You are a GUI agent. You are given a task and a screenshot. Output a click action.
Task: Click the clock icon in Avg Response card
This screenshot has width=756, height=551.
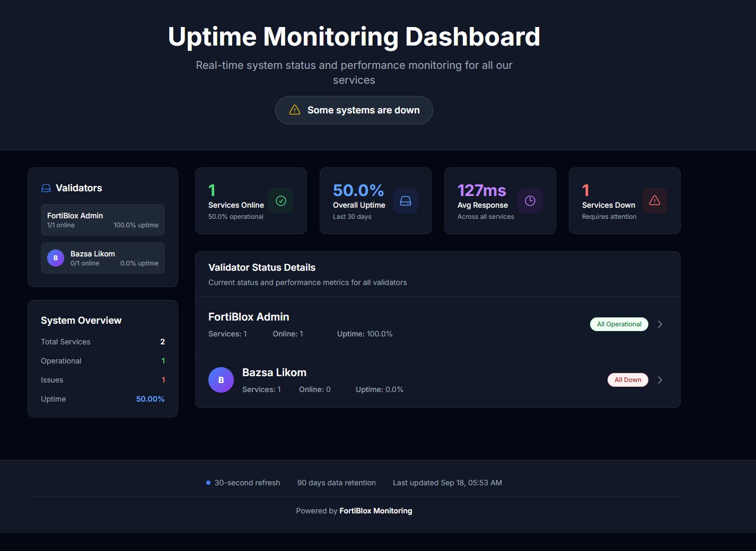[530, 200]
